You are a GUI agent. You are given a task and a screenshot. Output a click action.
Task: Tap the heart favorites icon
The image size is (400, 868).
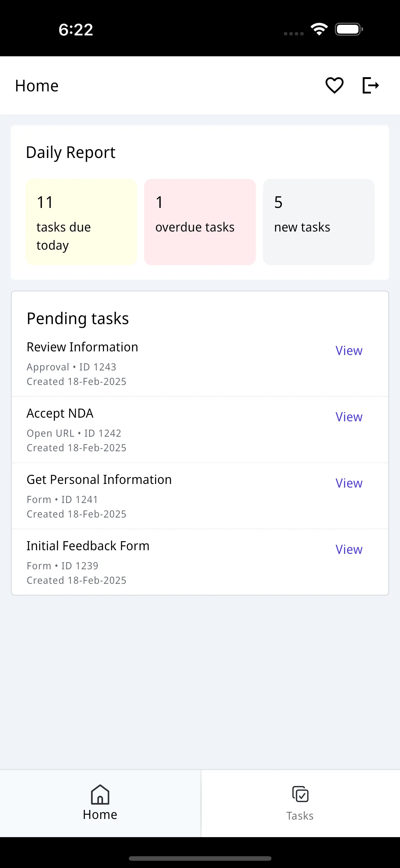(334, 85)
